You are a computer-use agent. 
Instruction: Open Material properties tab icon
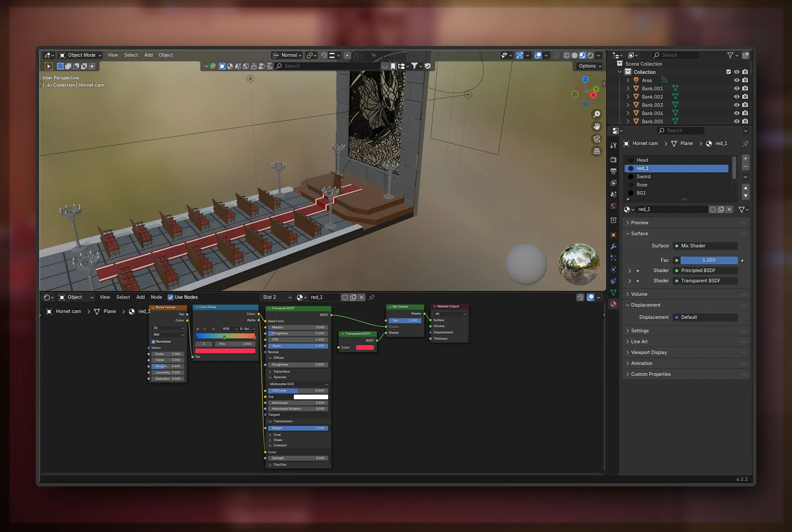pyautogui.click(x=613, y=304)
